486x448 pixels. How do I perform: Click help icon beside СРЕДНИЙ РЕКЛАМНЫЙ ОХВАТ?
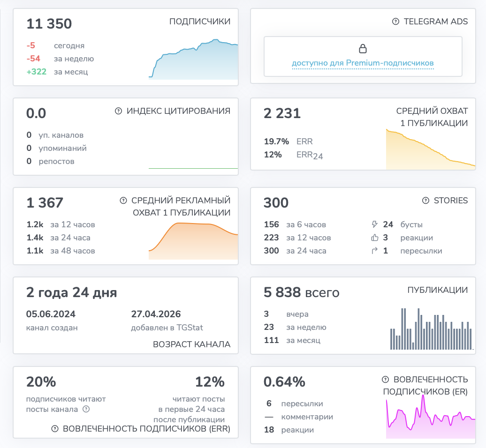pos(123,200)
